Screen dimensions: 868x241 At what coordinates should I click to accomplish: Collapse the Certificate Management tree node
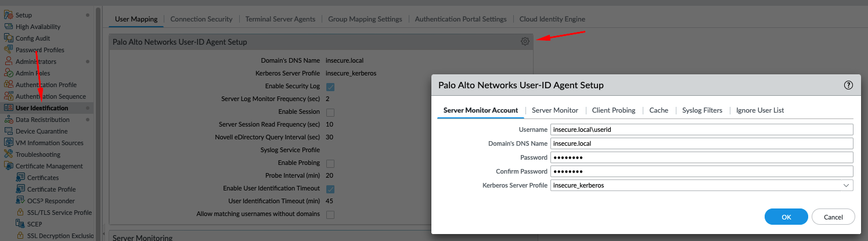click(x=9, y=166)
